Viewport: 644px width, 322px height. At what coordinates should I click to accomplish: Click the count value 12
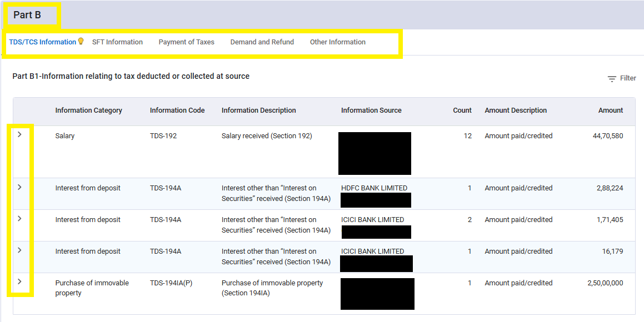(x=468, y=136)
